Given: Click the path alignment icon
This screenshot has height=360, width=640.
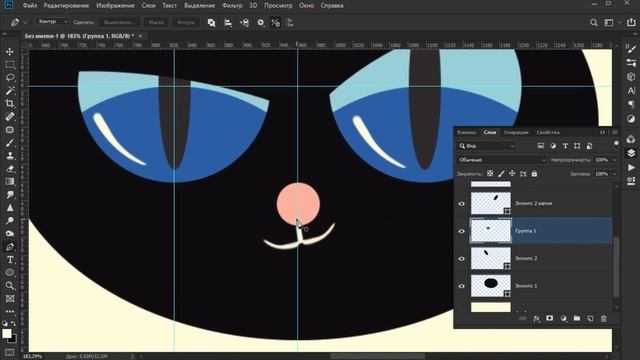Looking at the screenshot, I should [228, 23].
